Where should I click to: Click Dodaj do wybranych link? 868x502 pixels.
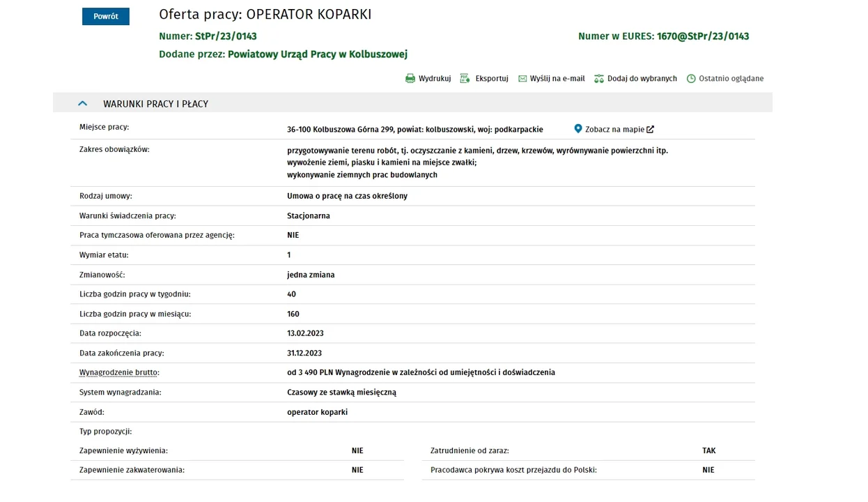[x=642, y=79]
